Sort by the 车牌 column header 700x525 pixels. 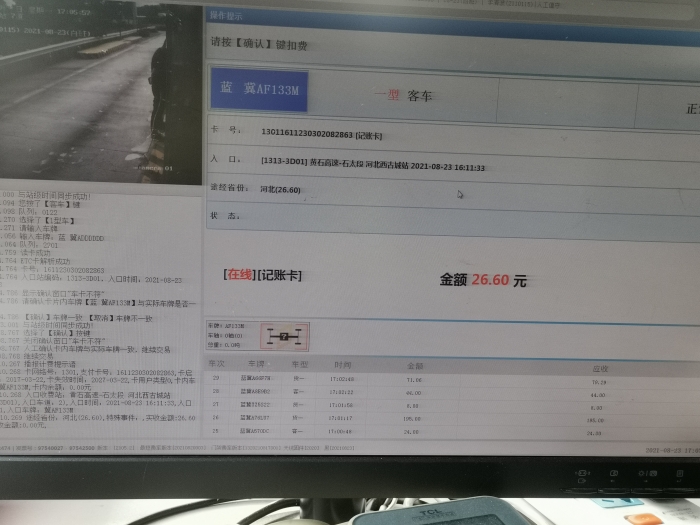254,366
